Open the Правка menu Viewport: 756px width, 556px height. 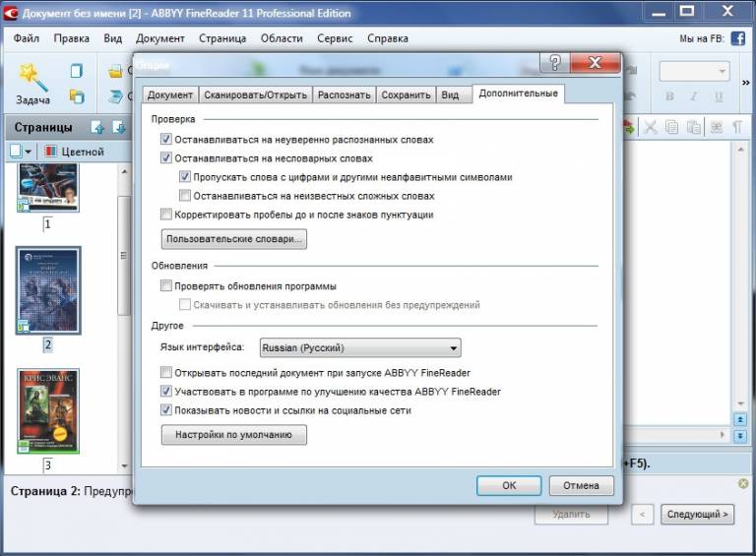click(x=71, y=38)
